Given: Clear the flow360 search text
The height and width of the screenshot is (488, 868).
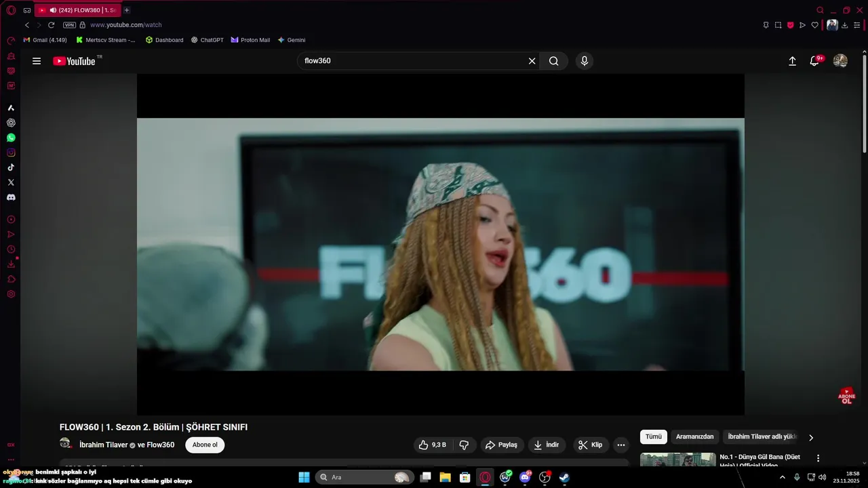Looking at the screenshot, I should (x=532, y=61).
